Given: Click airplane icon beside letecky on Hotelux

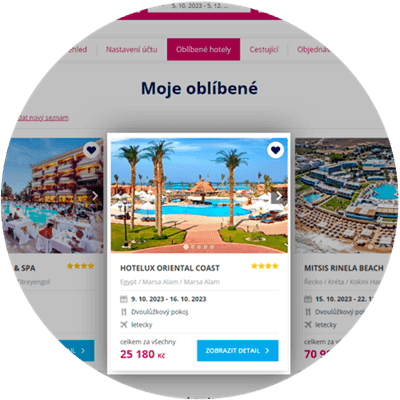Looking at the screenshot, I should pos(124,325).
